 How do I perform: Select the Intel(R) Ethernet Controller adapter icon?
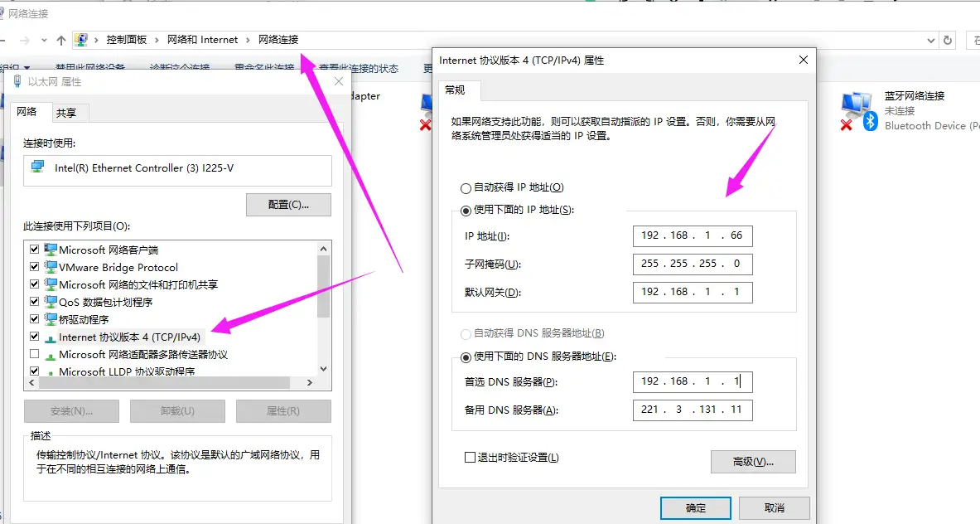(x=36, y=166)
